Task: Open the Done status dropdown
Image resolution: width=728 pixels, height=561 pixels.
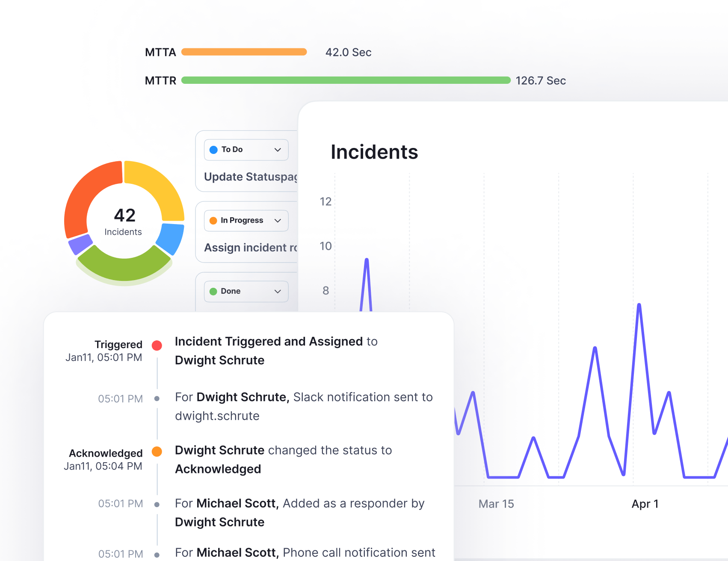Action: 277,292
